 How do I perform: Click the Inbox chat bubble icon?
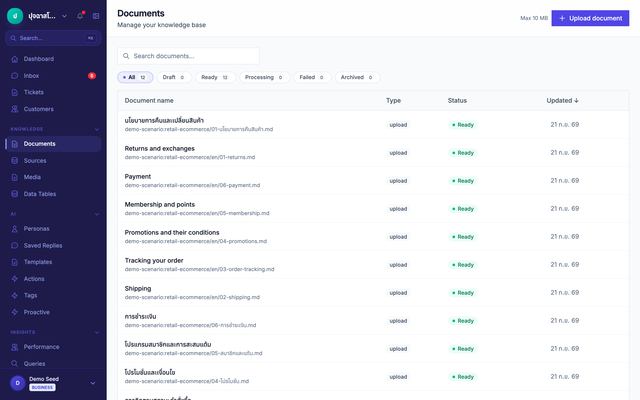pyautogui.click(x=15, y=76)
